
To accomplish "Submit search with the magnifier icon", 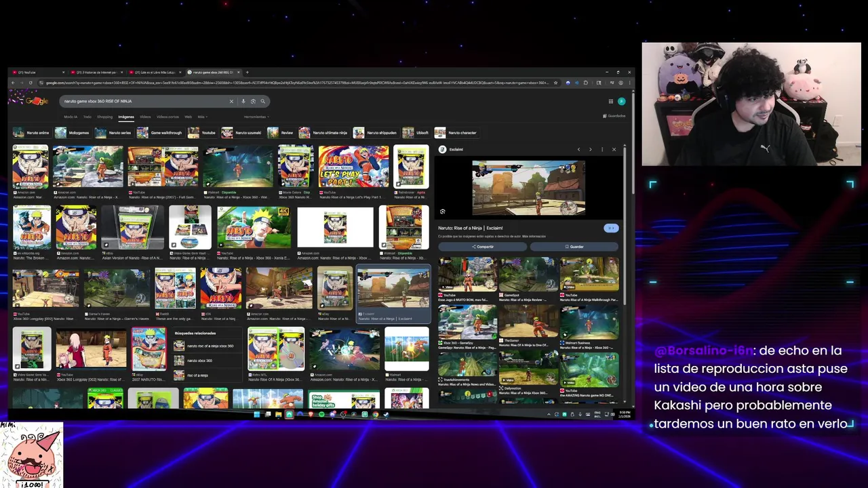I will [263, 101].
